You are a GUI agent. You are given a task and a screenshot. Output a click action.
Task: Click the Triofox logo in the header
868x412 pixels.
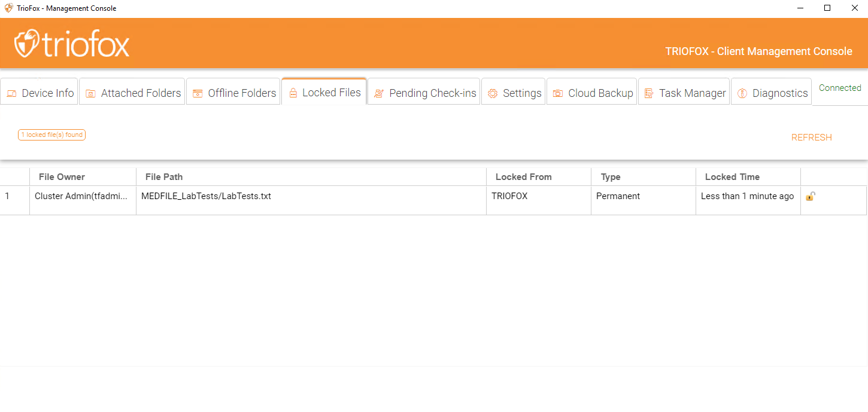[x=72, y=43]
